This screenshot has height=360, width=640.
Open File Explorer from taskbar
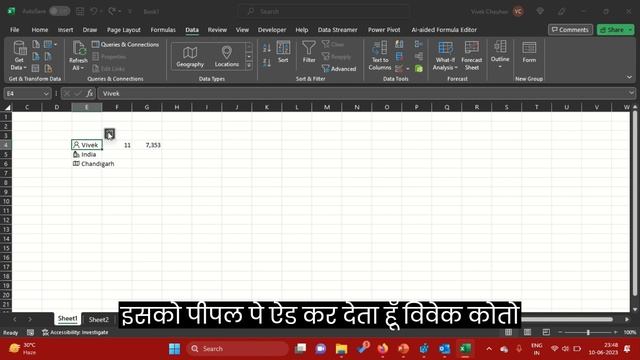click(x=341, y=349)
